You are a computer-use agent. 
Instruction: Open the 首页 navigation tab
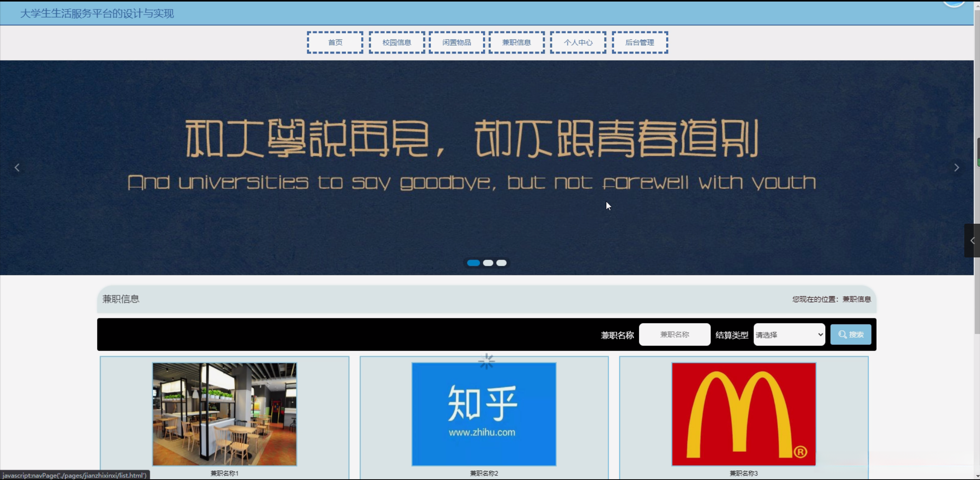pyautogui.click(x=335, y=43)
